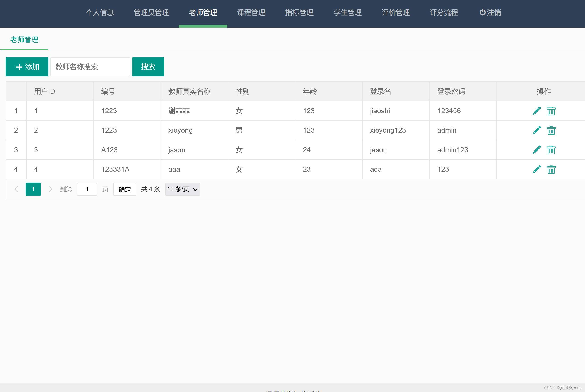This screenshot has height=392, width=585.
Task: Delete the xieyong teacher row
Action: point(551,130)
